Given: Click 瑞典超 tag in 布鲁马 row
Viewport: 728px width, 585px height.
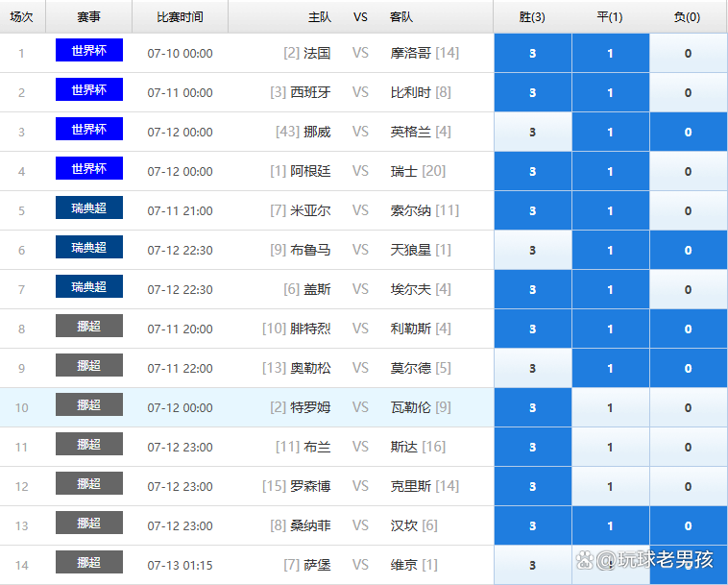Looking at the screenshot, I should pyautogui.click(x=89, y=247).
